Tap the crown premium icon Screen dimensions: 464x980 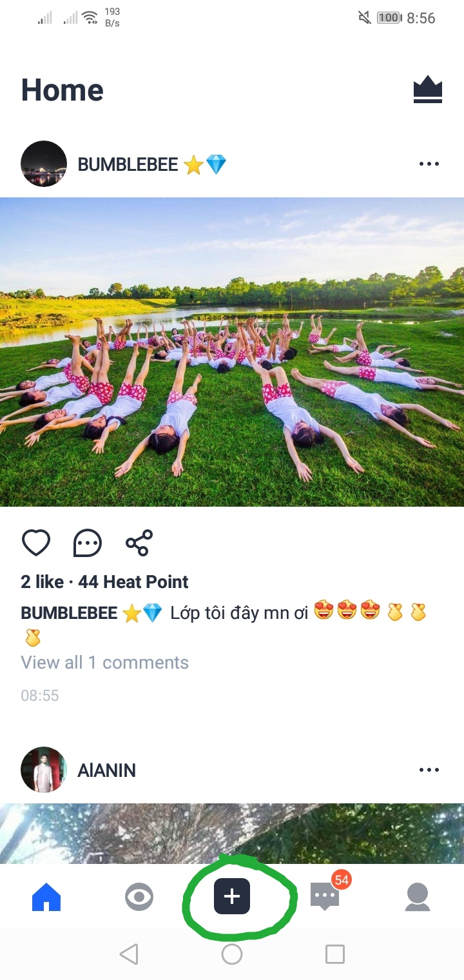(428, 90)
